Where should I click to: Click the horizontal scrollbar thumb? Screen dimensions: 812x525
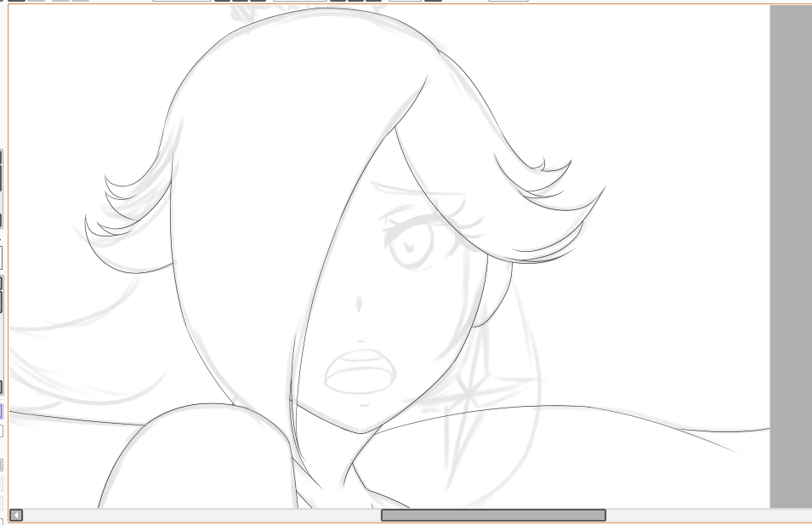[x=493, y=515]
